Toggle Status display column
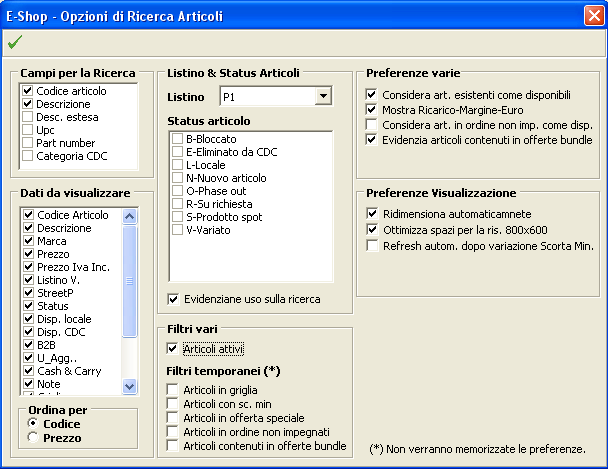Image resolution: width=608 pixels, height=469 pixels. pyautogui.click(x=29, y=305)
